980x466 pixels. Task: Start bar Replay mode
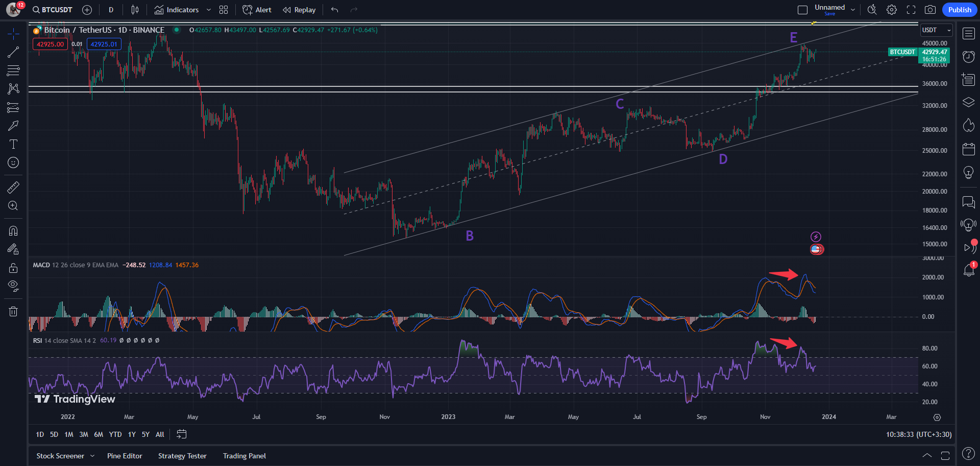(299, 10)
